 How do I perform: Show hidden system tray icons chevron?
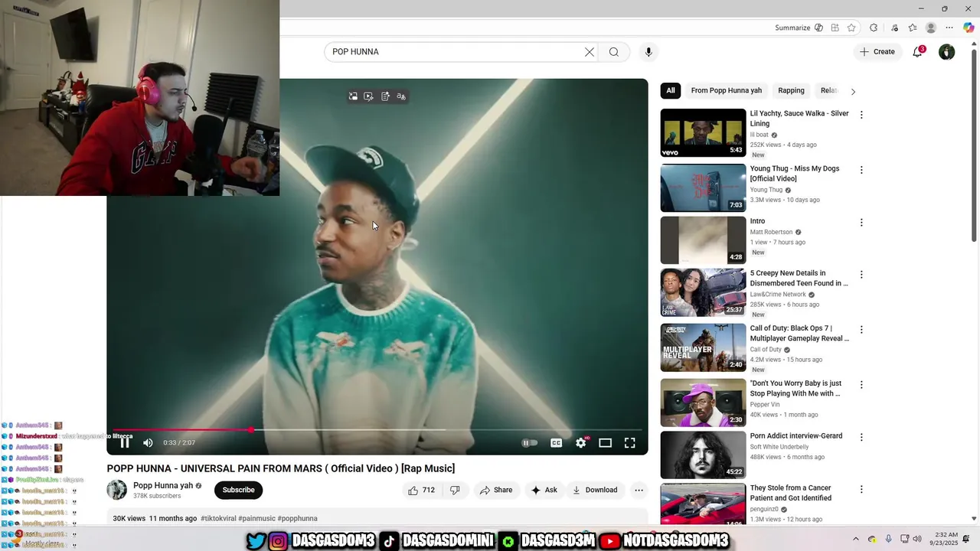pyautogui.click(x=856, y=539)
